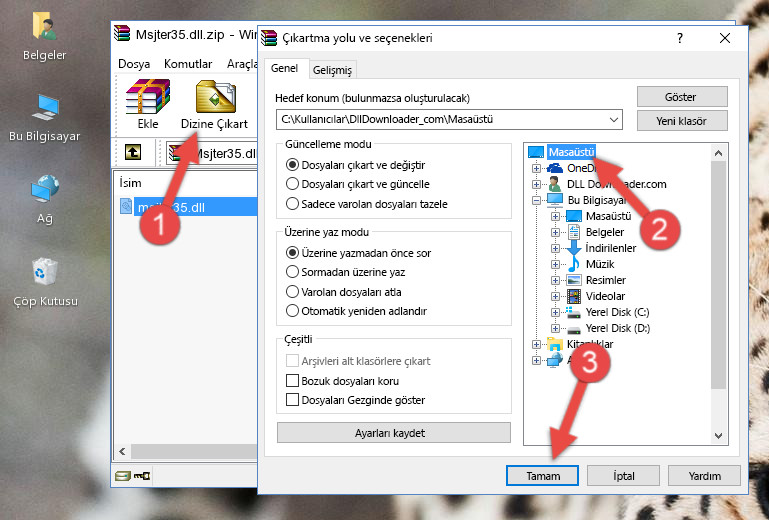
Task: Expand the OneDrive tree node
Action: pos(536,168)
